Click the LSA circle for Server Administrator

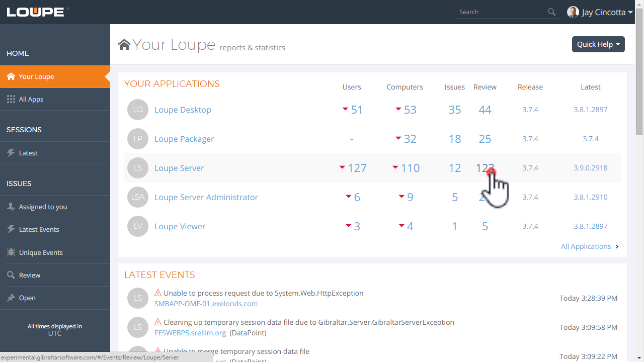coord(138,197)
